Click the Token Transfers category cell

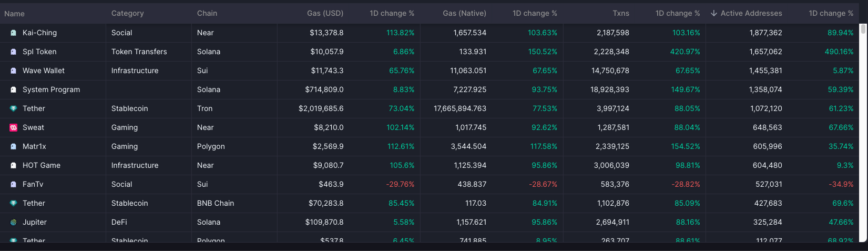(x=139, y=52)
